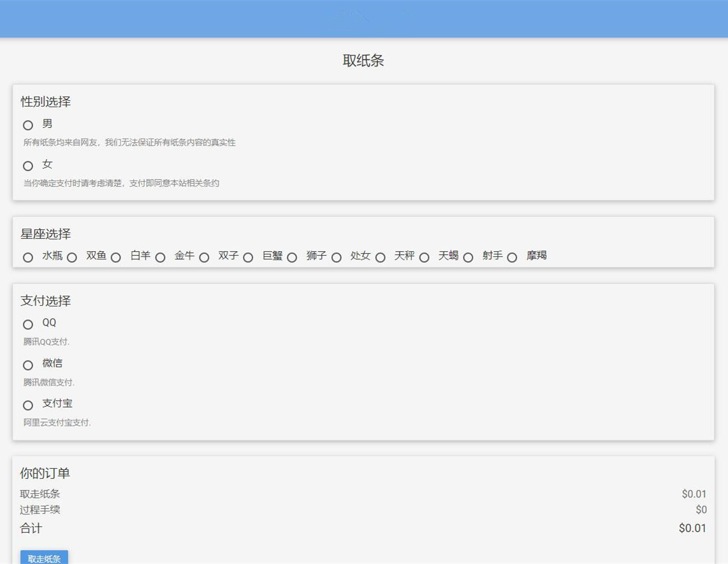The height and width of the screenshot is (564, 728).
Task: Pick 射手 as the zodiac sign
Action: point(468,258)
